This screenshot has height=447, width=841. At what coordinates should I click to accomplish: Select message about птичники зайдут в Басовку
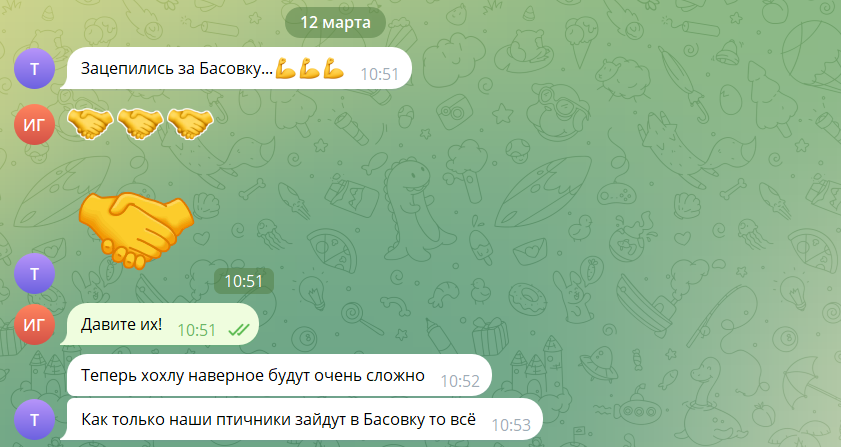pyautogui.click(x=301, y=419)
